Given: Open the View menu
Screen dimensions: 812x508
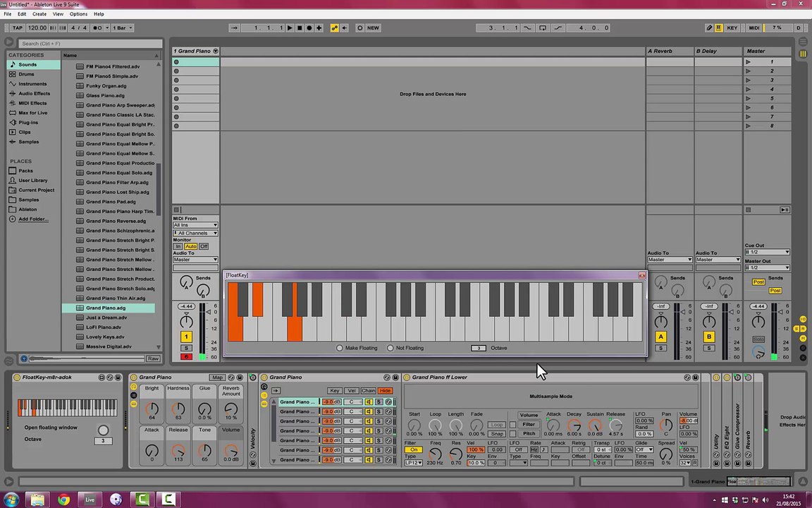Looking at the screenshot, I should point(58,14).
